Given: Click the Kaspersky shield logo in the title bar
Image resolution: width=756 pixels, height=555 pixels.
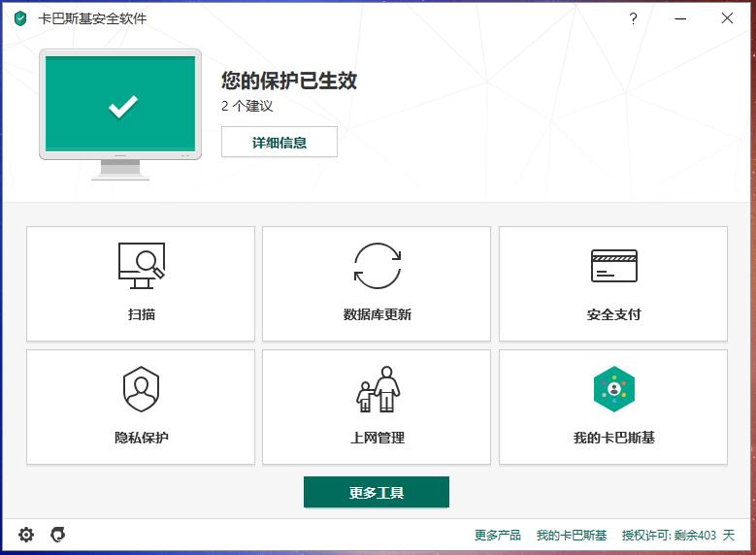Looking at the screenshot, I should (20, 18).
